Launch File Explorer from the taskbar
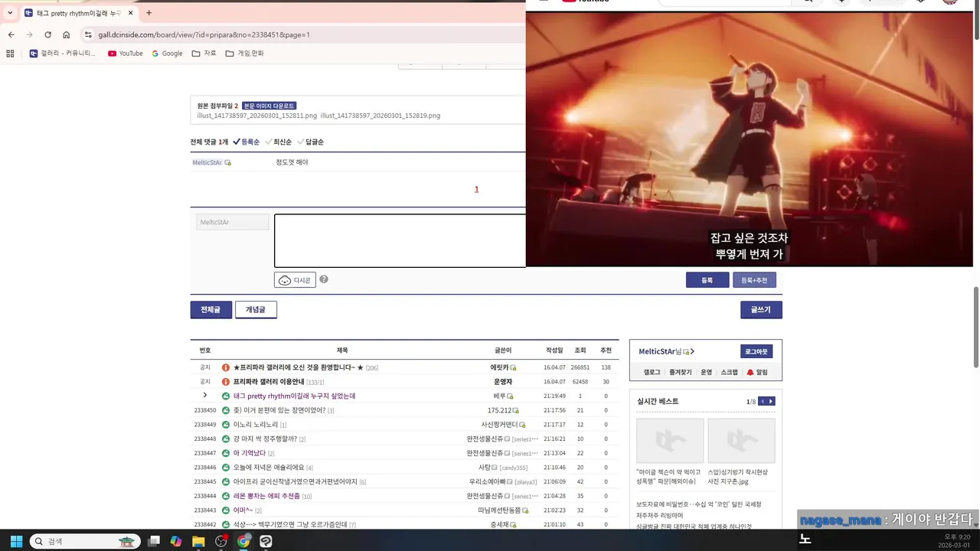980x551 pixels. coord(198,541)
